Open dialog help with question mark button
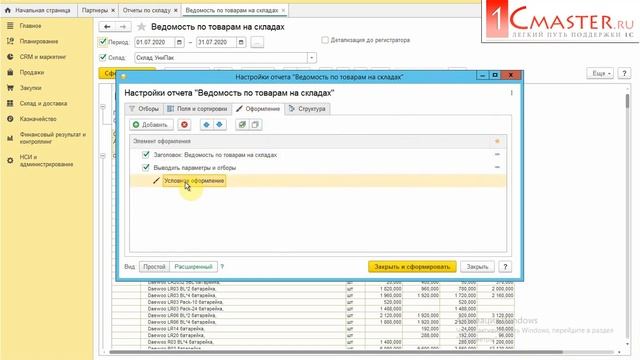Viewport: 640px width, 360px height. coord(505,267)
